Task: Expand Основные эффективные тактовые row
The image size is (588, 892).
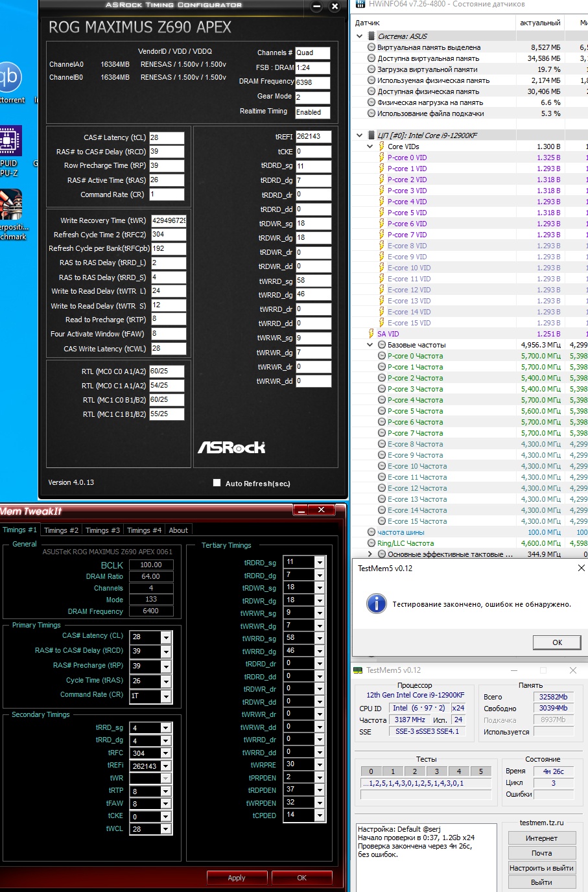Action: coord(370,554)
